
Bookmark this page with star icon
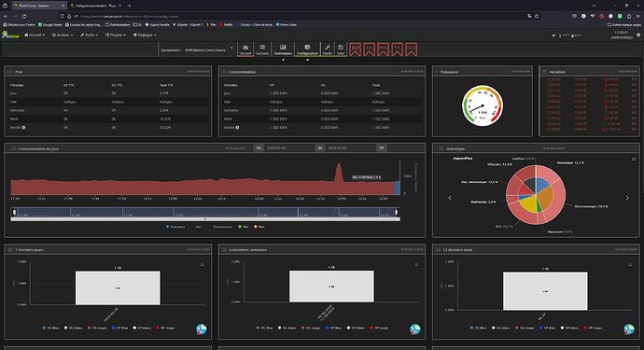point(537,16)
